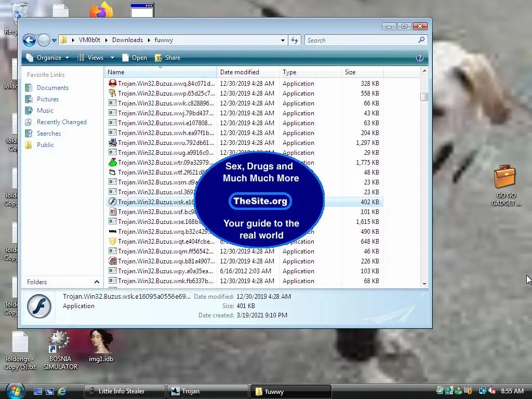Click the Views button
Image resolution: width=532 pixels, height=399 pixels.
(90, 58)
